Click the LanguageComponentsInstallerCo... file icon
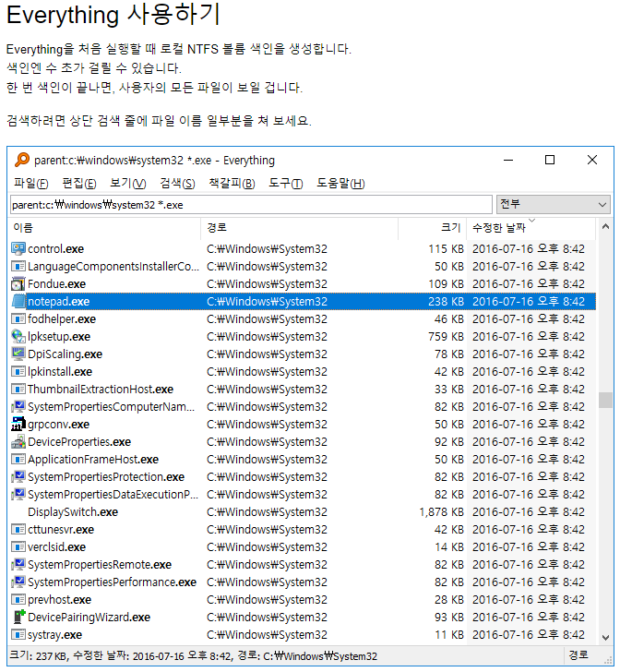The image size is (620, 672). coord(18,266)
